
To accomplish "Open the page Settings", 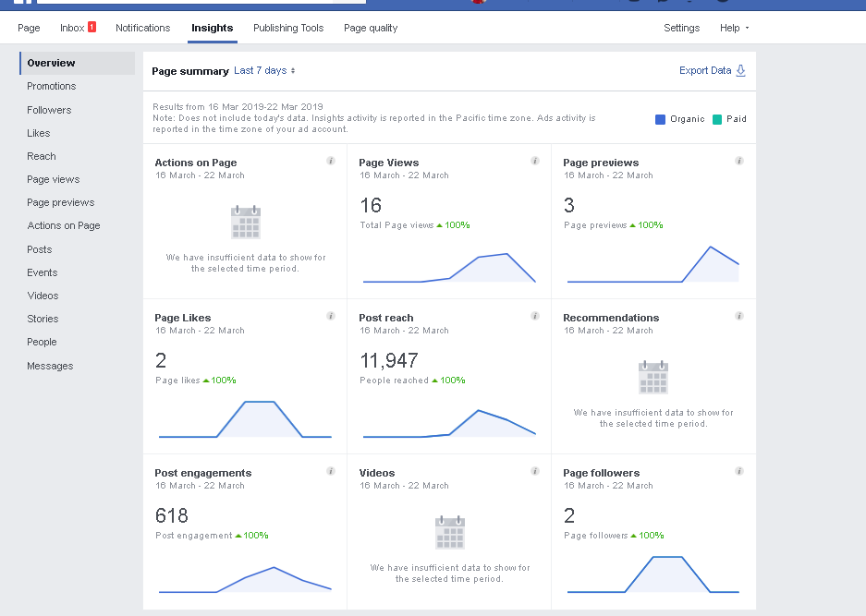I will coord(681,28).
